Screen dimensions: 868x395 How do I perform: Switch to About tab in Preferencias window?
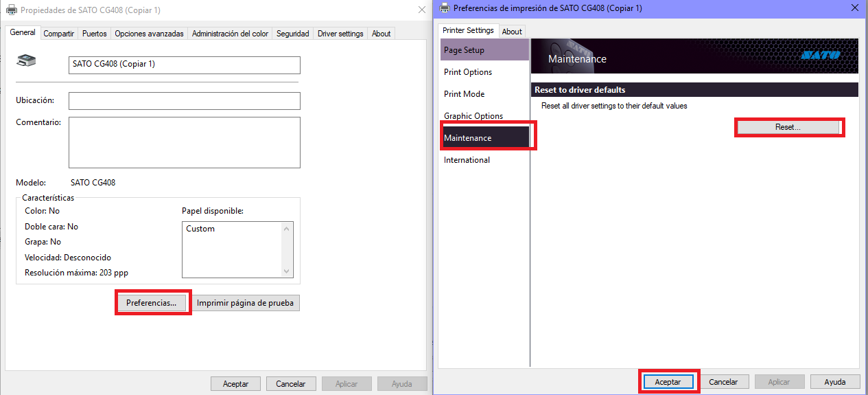[512, 32]
